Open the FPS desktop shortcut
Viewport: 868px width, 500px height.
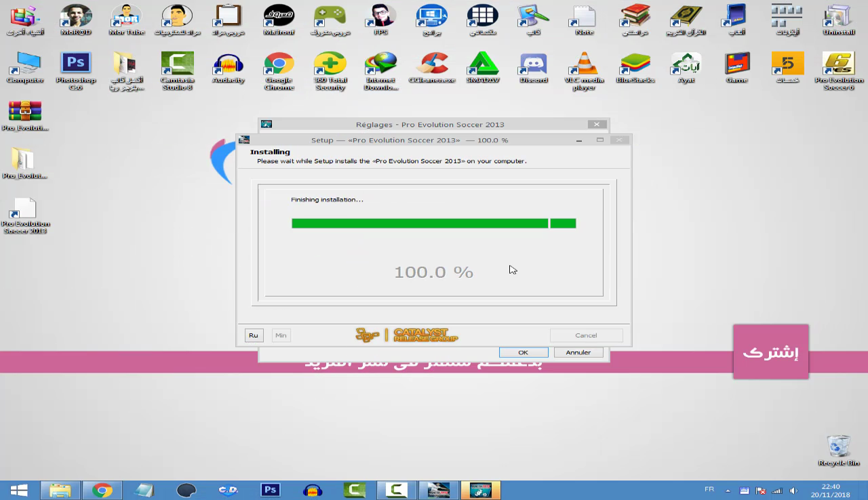(x=380, y=20)
